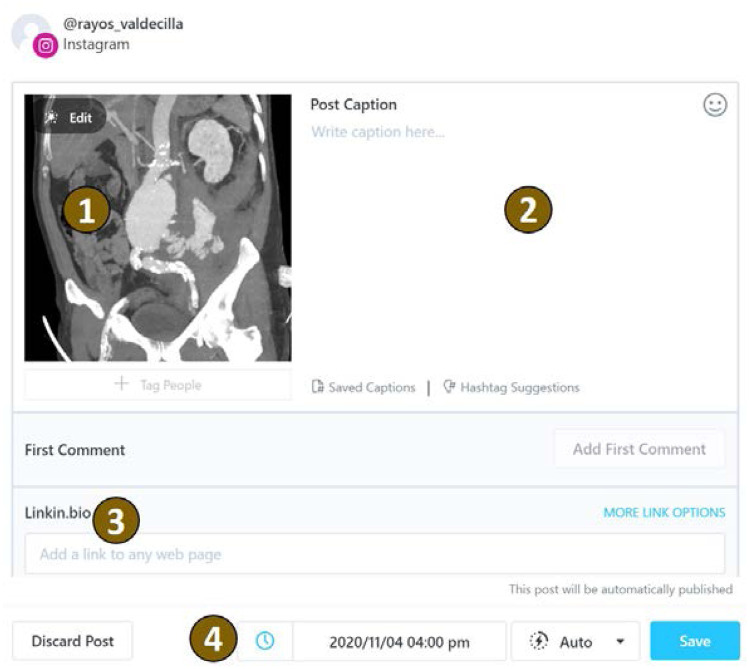Click the Hashtag Suggestions bulb icon
Viewport: 749px width, 669px height.
449,387
